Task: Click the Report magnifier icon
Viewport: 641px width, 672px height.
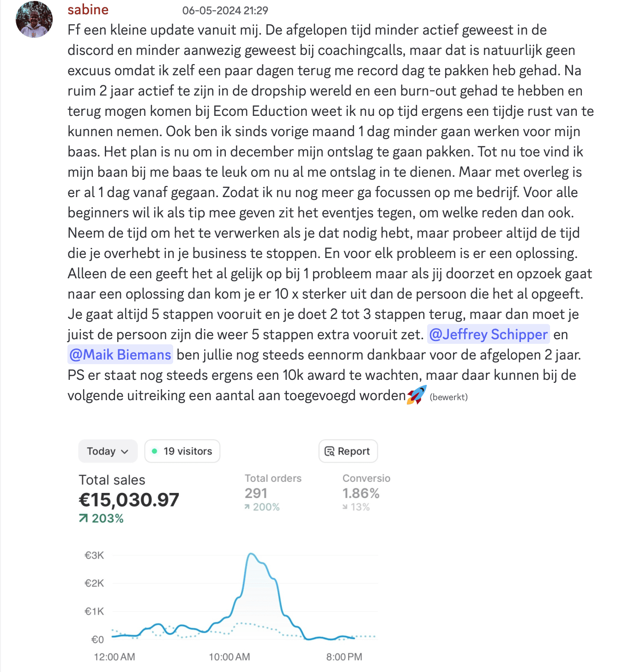Action: pos(329,451)
